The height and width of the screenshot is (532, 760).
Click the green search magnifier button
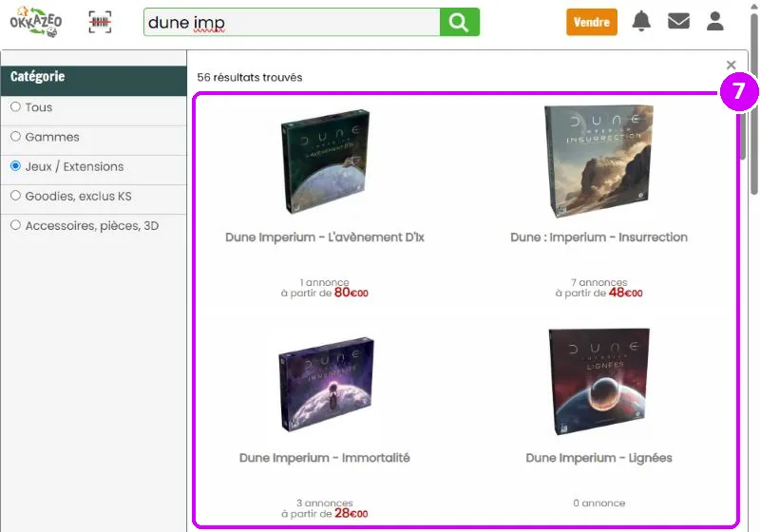point(460,22)
